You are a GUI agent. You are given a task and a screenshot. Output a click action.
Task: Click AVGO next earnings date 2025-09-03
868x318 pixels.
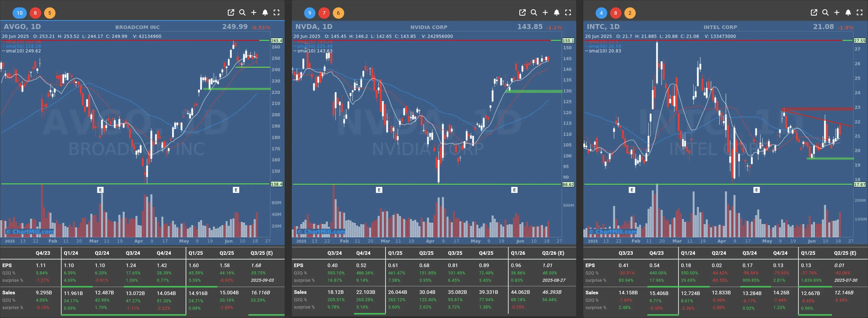click(262, 280)
